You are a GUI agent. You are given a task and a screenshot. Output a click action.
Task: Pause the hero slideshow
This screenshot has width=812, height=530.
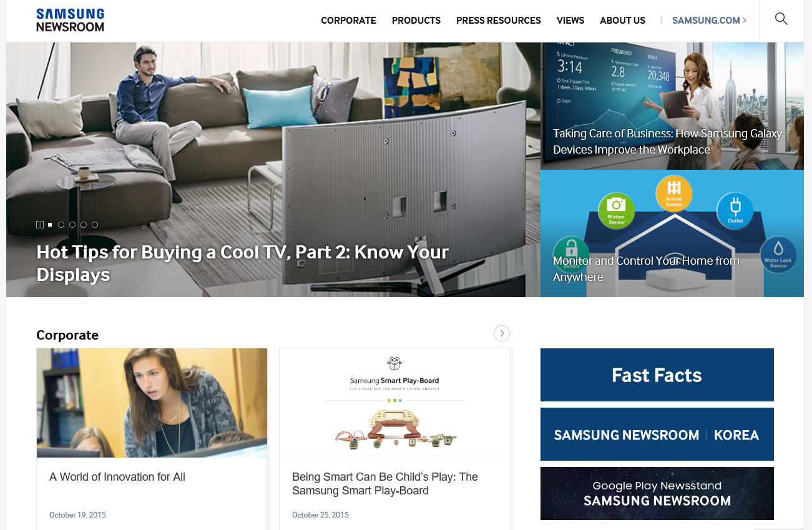coord(40,225)
